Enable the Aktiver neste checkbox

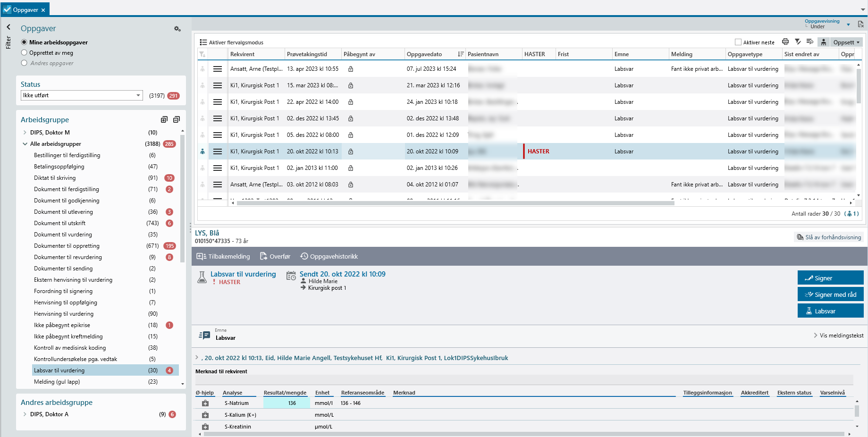738,42
